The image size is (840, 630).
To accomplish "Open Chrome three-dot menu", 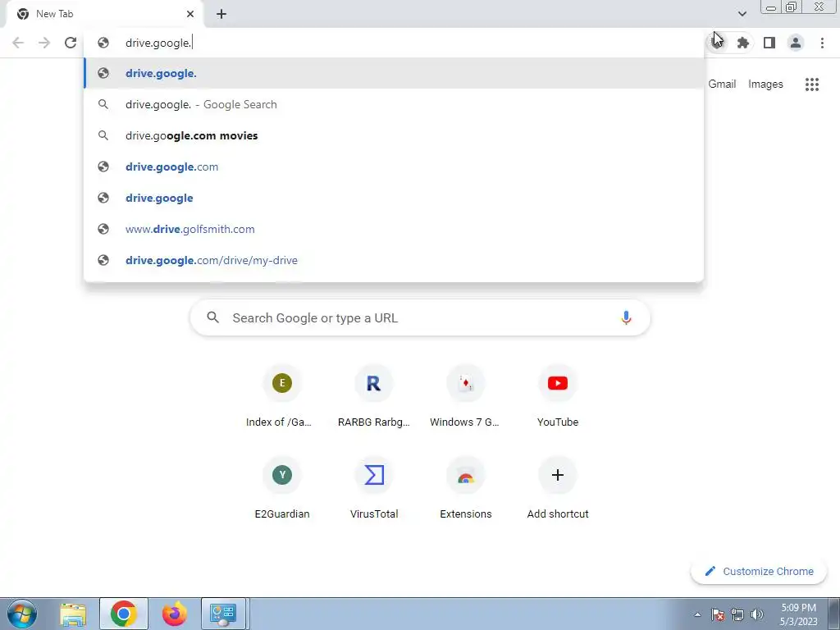I will tap(822, 43).
